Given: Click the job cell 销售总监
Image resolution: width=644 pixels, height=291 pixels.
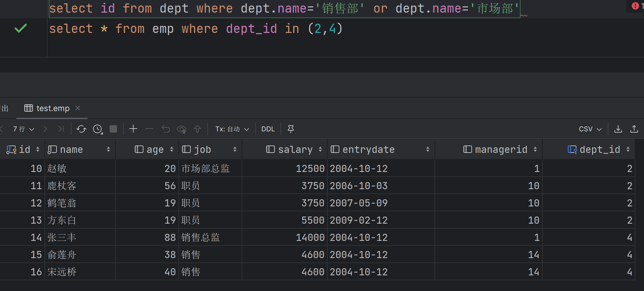Looking at the screenshot, I should tap(210, 237).
